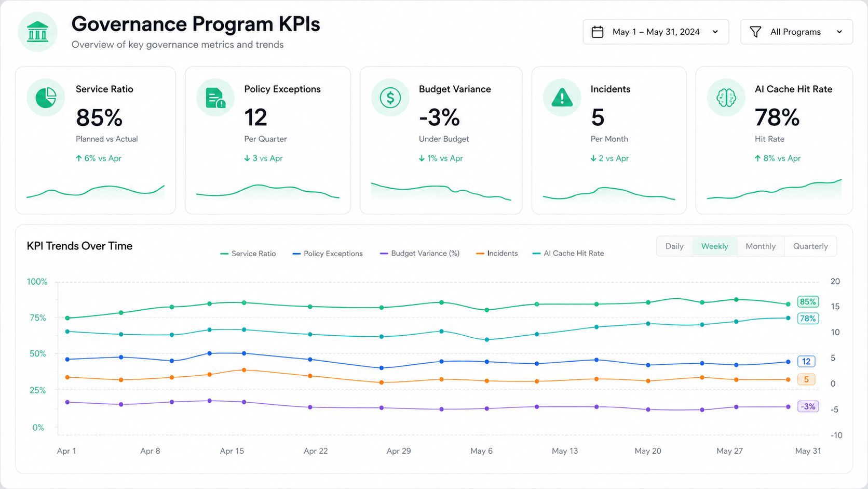Click the calendar icon in date picker
This screenshot has height=489, width=868.
(598, 32)
